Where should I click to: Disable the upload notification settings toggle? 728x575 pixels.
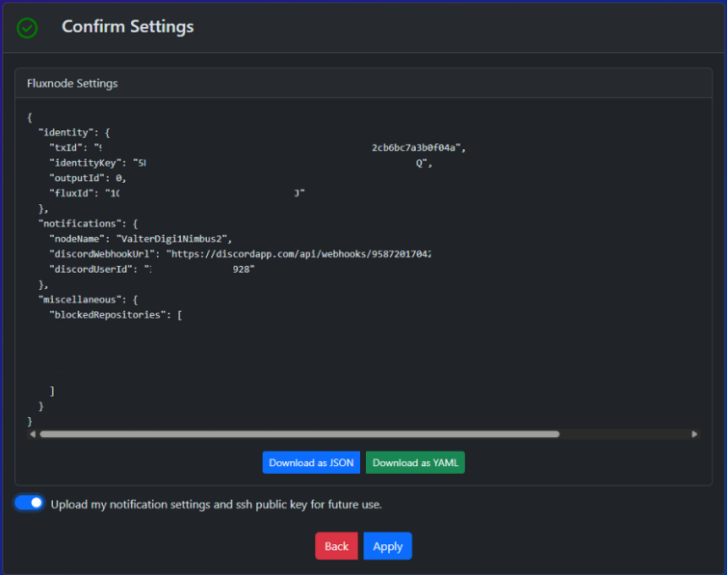pyautogui.click(x=30, y=503)
